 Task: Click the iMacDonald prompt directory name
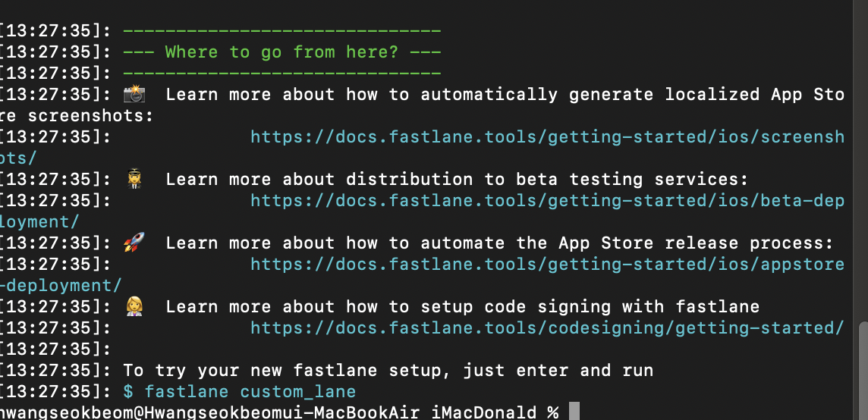coord(484,412)
